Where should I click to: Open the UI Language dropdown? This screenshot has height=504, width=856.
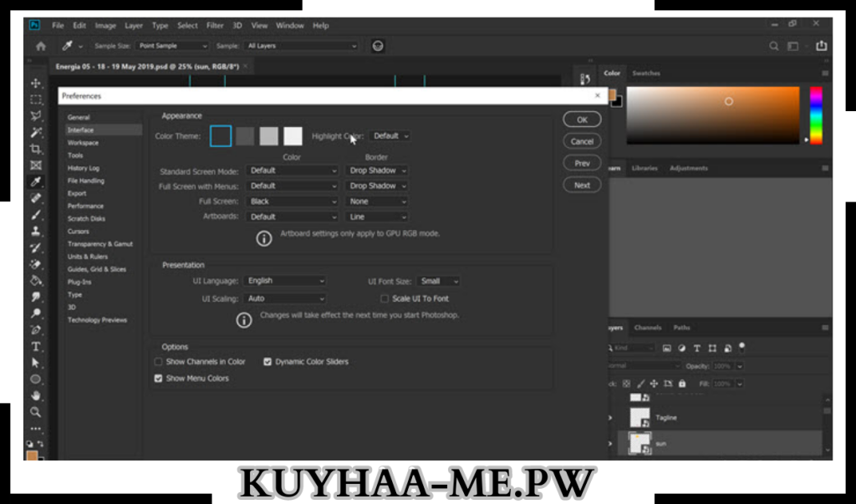click(x=285, y=281)
